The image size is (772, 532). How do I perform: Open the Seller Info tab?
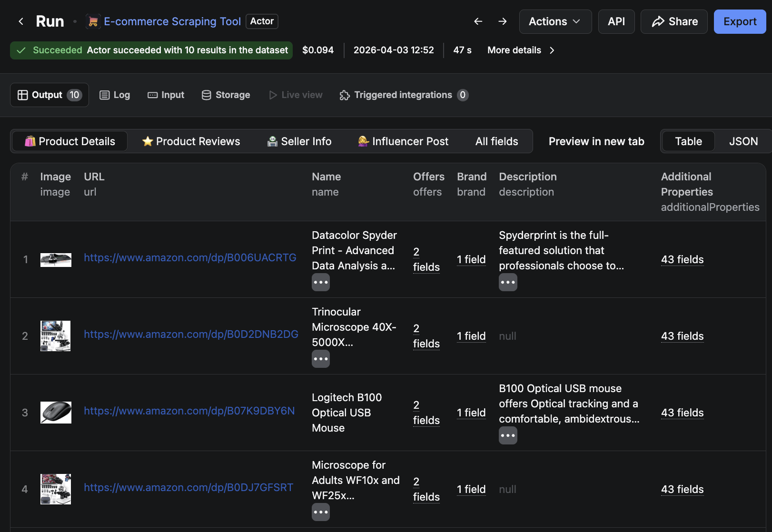click(x=299, y=141)
